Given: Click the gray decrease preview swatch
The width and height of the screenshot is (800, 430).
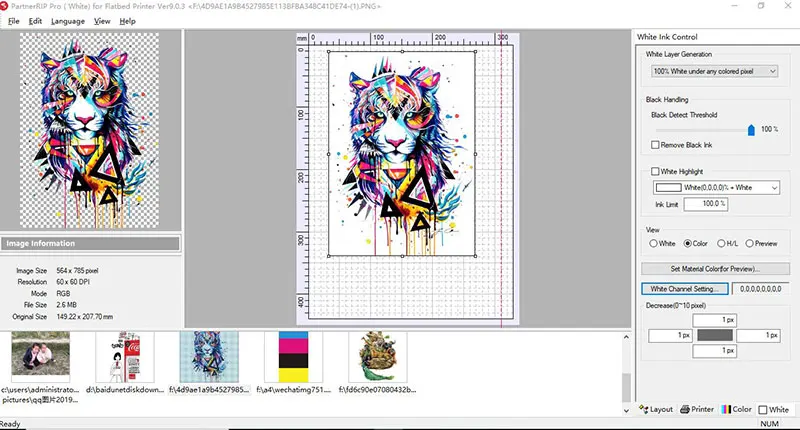Looking at the screenshot, I should click(x=714, y=335).
